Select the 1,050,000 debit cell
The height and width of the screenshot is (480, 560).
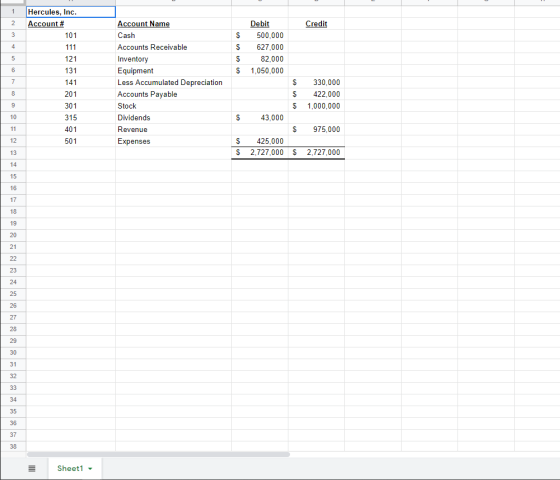click(x=260, y=71)
